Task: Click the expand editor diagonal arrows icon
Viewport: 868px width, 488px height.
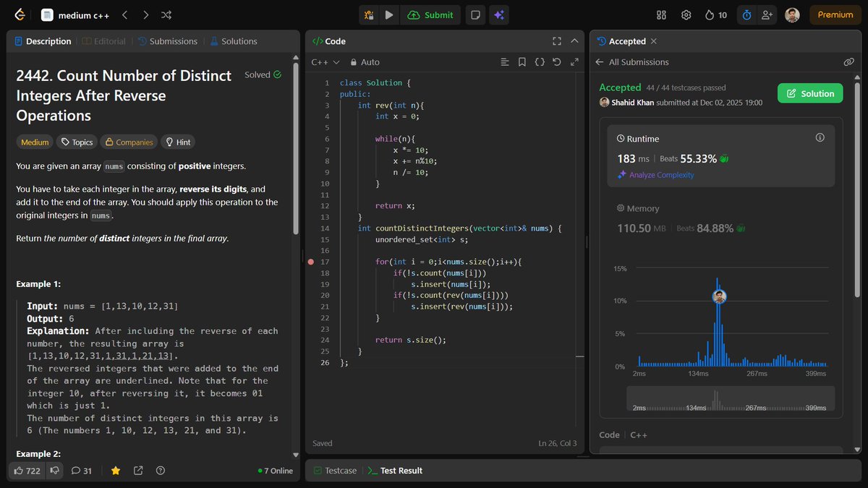Action: point(574,62)
